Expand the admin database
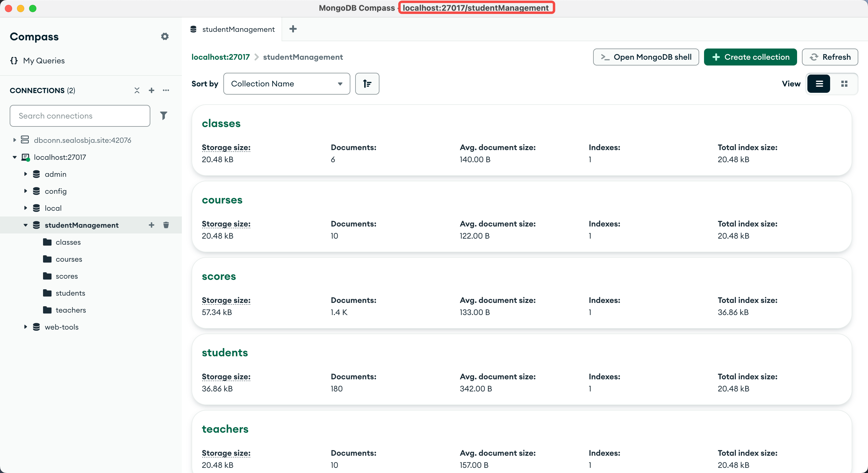Viewport: 868px width, 473px height. (25, 174)
